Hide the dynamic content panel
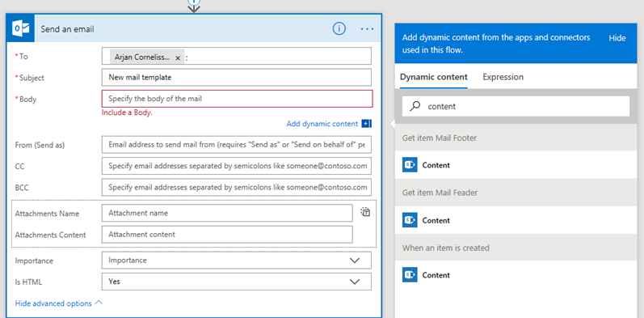The image size is (644, 318). 617,38
